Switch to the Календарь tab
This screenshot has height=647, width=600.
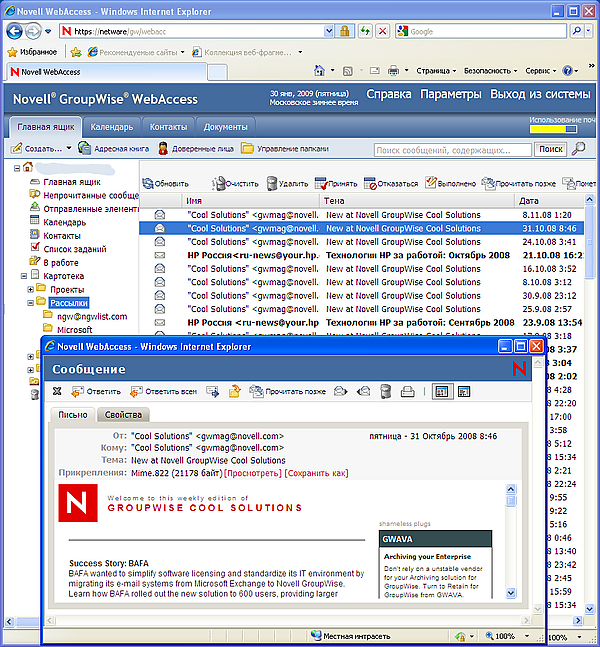coord(111,128)
